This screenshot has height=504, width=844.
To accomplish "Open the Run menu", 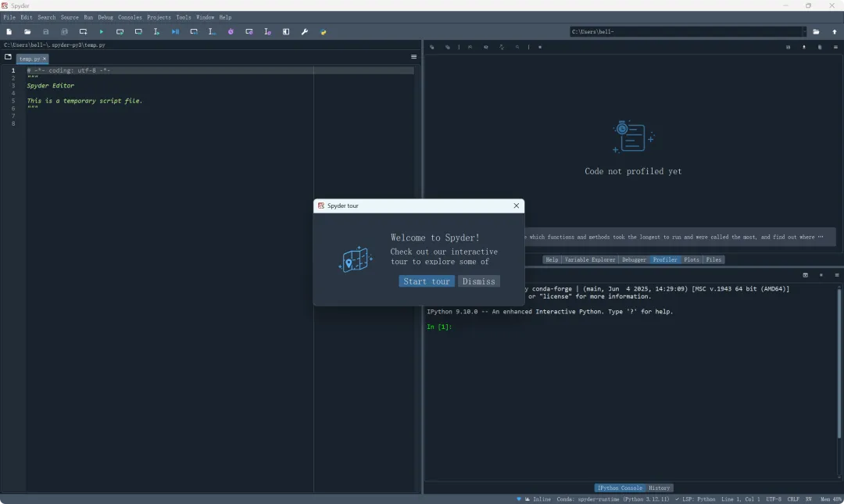I will pyautogui.click(x=88, y=17).
